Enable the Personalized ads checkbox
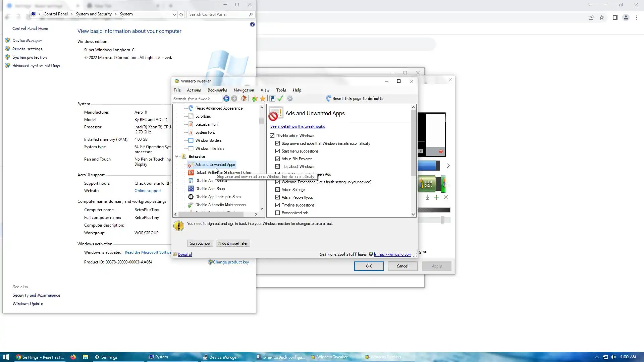 [x=278, y=213]
